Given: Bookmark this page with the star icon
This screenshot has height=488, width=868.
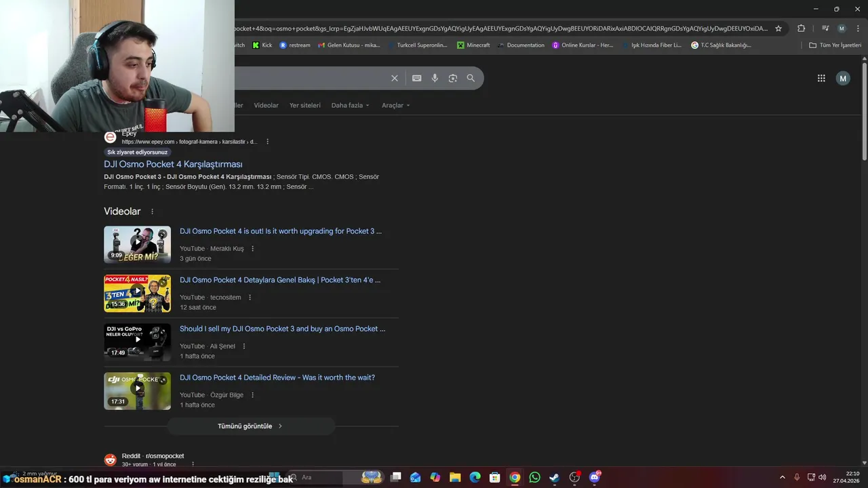Looking at the screenshot, I should pyautogui.click(x=778, y=28).
